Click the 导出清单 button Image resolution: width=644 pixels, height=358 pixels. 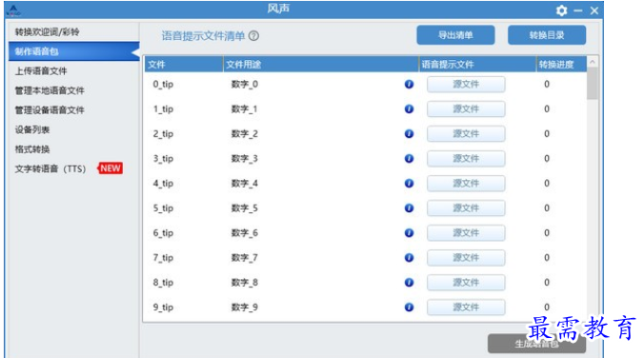[455, 35]
